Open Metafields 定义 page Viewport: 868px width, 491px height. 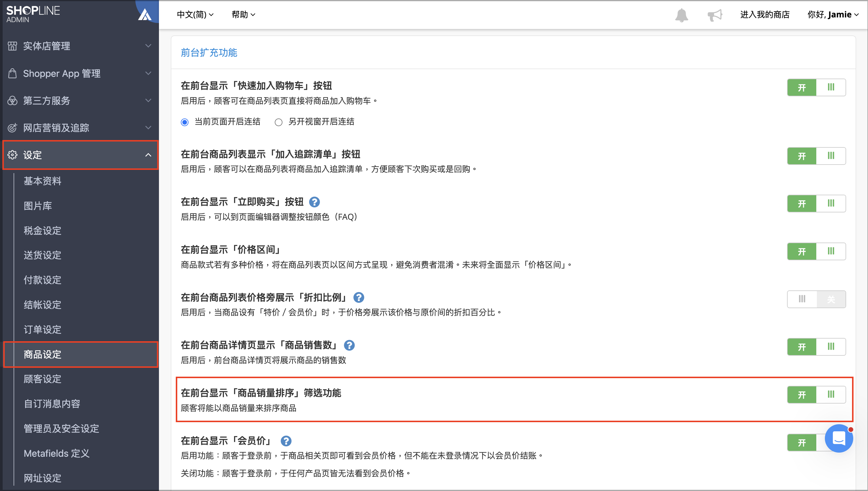pos(57,453)
